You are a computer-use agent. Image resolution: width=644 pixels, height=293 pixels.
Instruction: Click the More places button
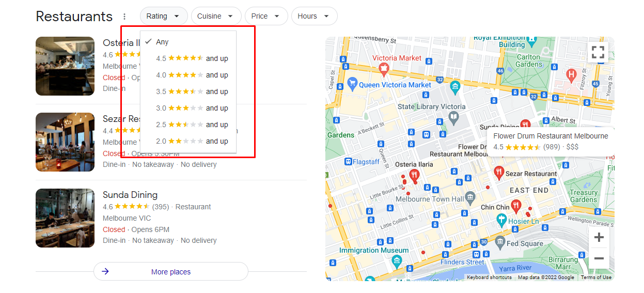pyautogui.click(x=171, y=271)
